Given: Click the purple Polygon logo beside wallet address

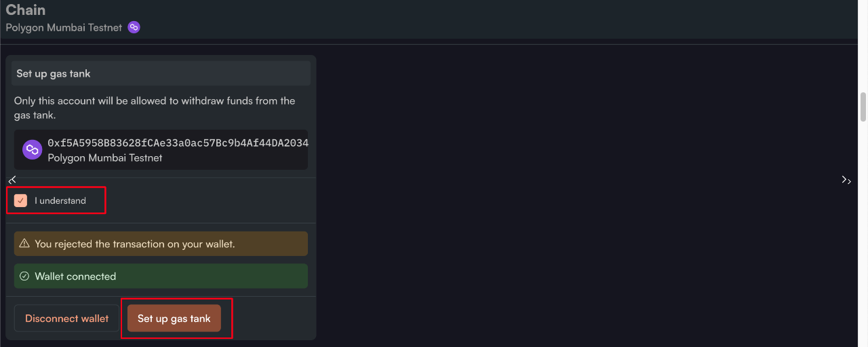Looking at the screenshot, I should (33, 150).
